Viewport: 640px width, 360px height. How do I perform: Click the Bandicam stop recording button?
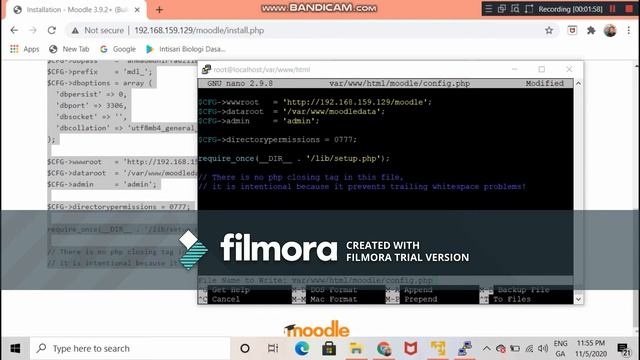coord(629,9)
